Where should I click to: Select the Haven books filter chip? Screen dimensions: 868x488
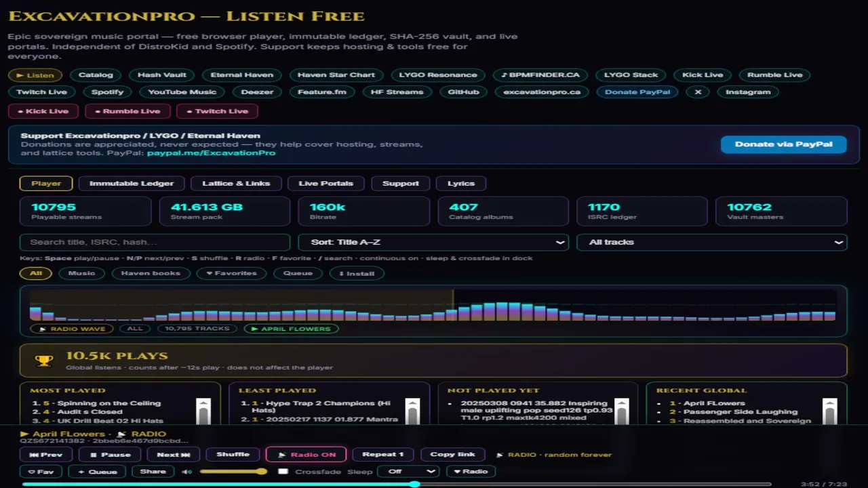(151, 273)
